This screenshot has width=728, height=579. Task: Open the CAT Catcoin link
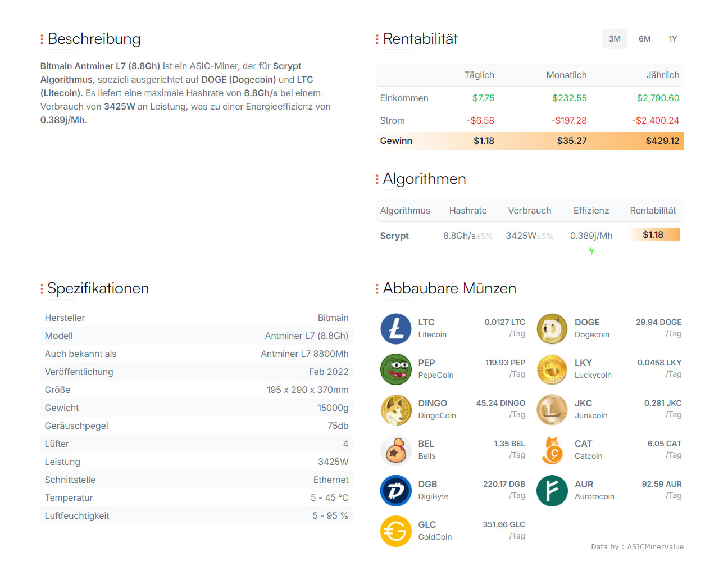pyautogui.click(x=588, y=450)
